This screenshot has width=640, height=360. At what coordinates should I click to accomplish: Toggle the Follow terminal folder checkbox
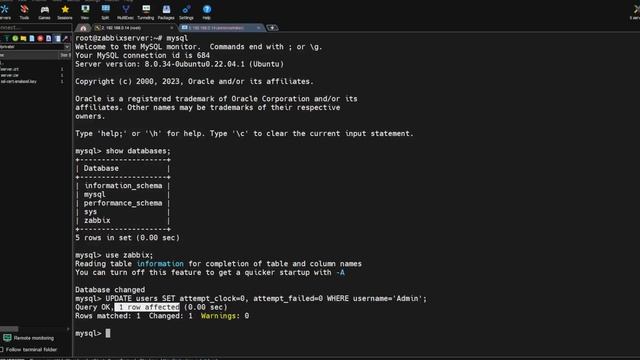(2, 350)
